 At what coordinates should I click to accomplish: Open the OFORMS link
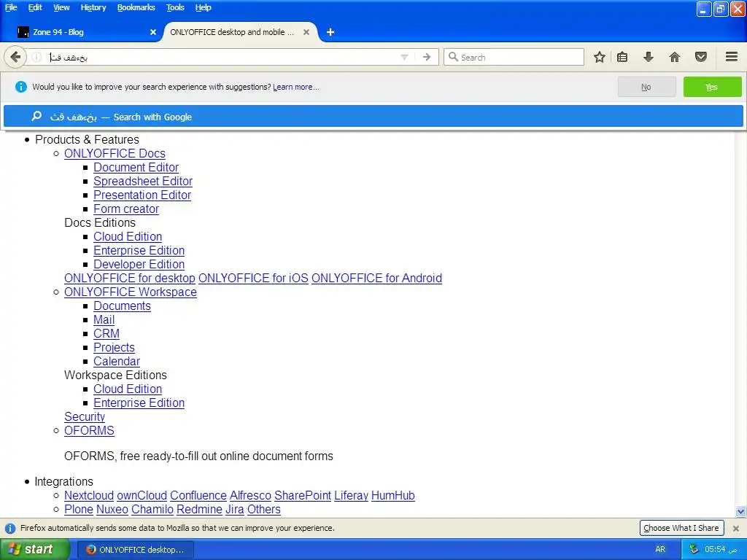point(89,430)
